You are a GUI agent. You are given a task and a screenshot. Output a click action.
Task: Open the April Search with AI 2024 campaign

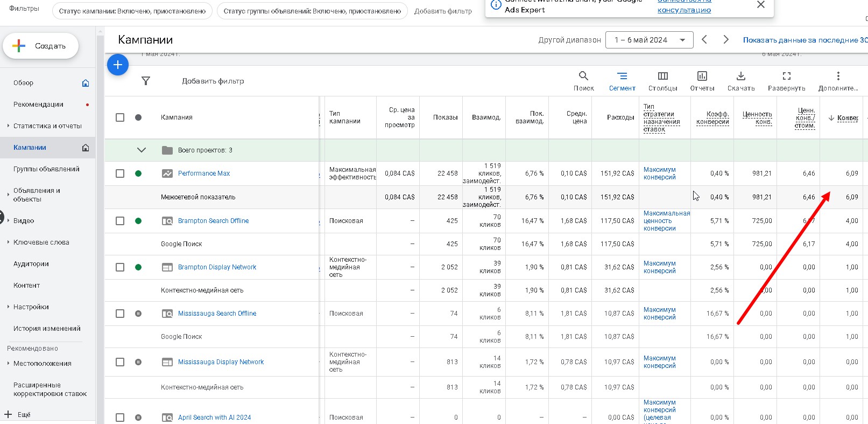[214, 418]
